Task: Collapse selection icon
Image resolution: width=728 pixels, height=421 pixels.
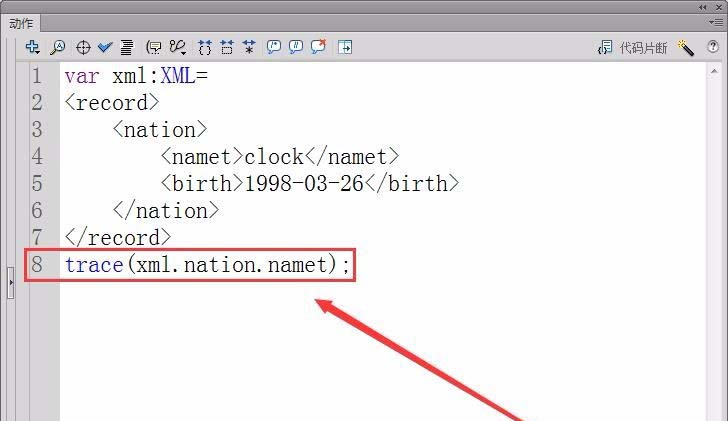Action: pos(227,47)
